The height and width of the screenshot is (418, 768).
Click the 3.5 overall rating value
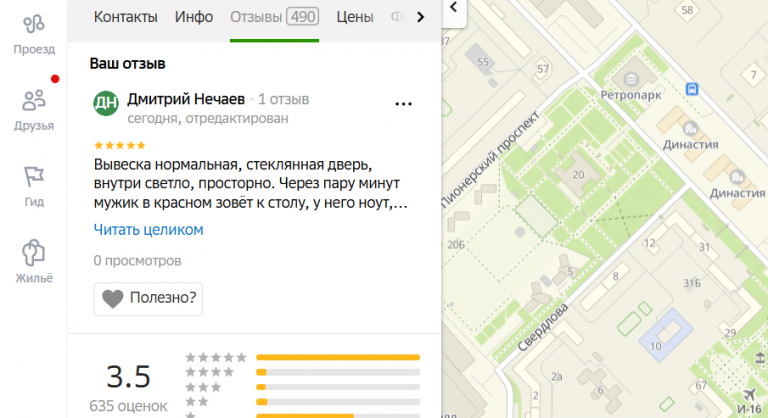pos(128,376)
